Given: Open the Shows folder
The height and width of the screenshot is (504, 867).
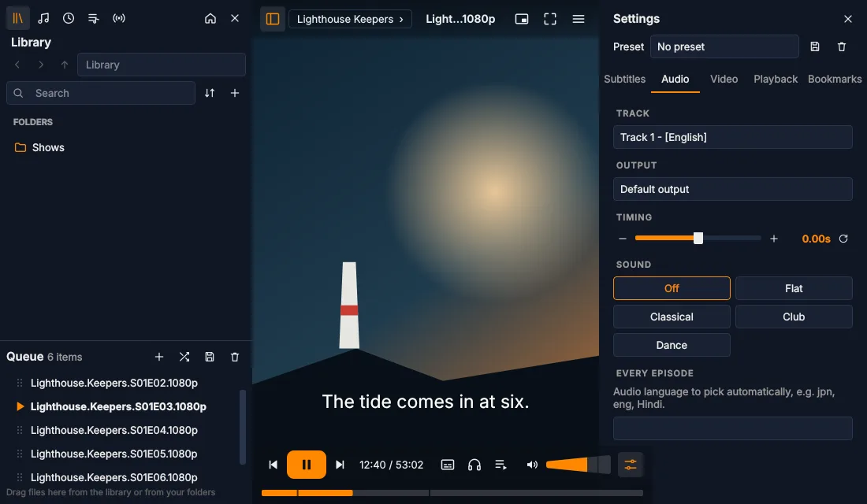Looking at the screenshot, I should point(126,147).
